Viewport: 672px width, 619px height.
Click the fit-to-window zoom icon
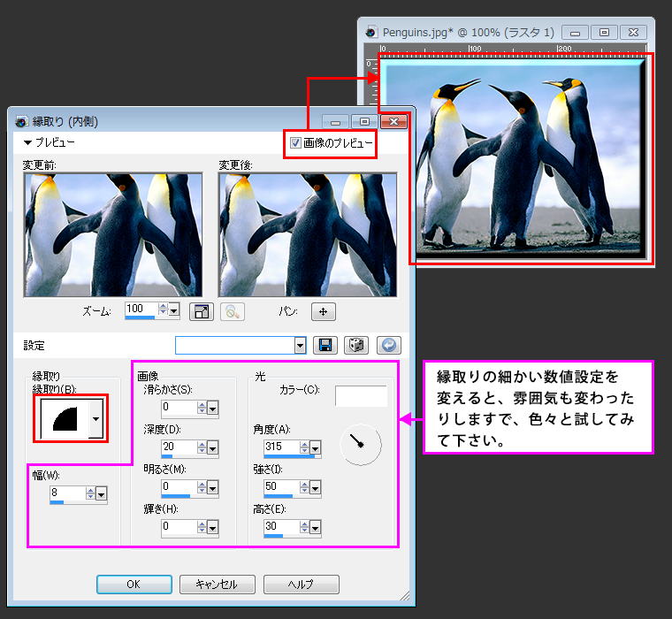pyautogui.click(x=202, y=311)
